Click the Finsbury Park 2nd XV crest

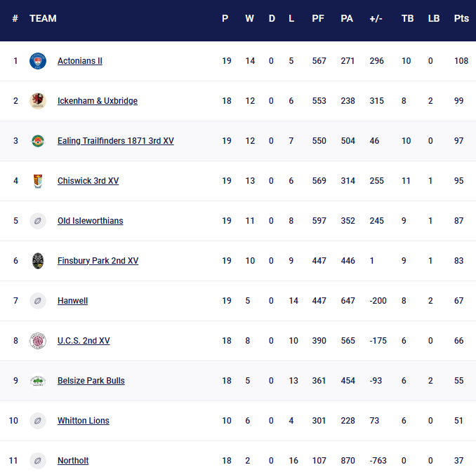38,261
